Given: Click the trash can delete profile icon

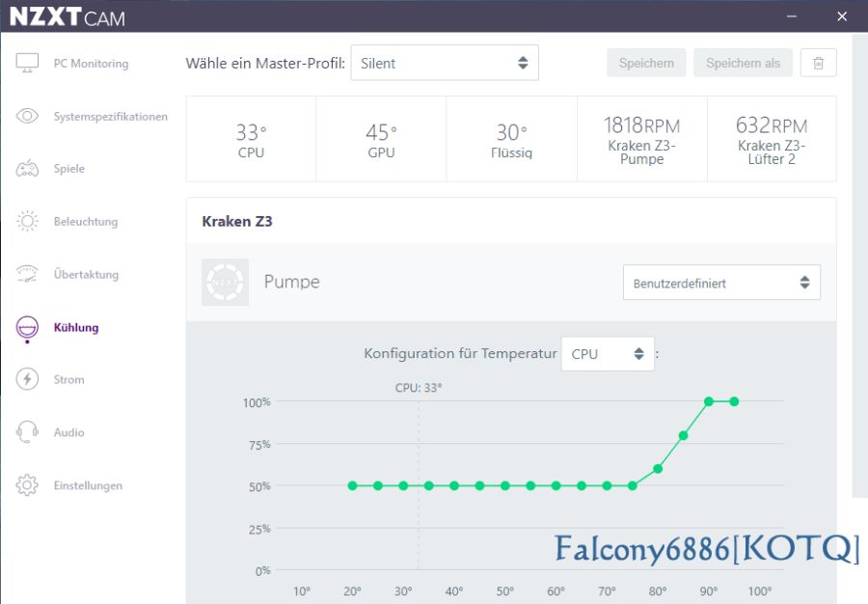Looking at the screenshot, I should pyautogui.click(x=818, y=63).
